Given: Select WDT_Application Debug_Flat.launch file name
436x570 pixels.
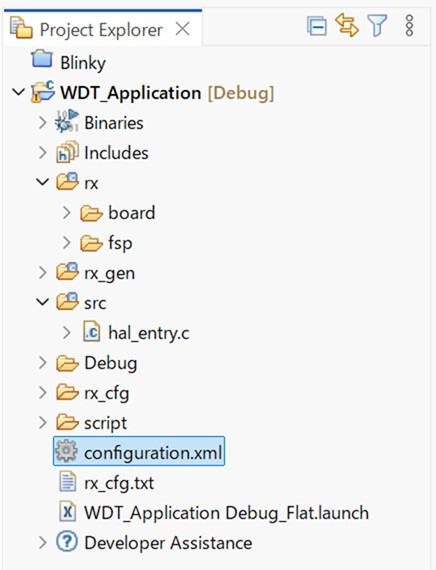Looking at the screenshot, I should point(227,513).
